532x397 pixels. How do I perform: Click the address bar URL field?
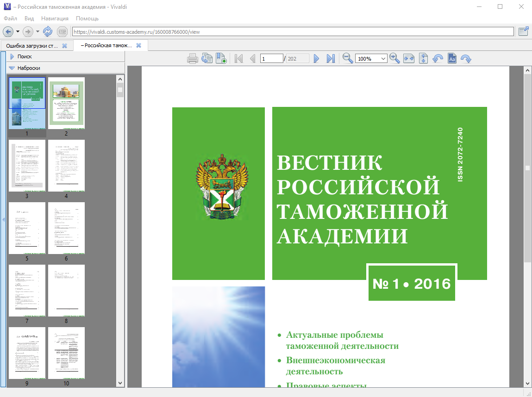[293, 31]
